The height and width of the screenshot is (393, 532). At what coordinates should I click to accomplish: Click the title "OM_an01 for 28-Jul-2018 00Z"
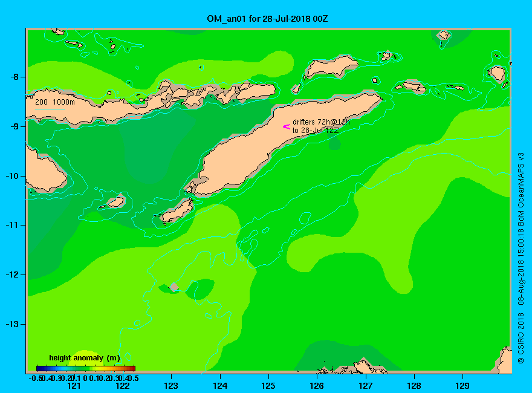pyautogui.click(x=267, y=19)
